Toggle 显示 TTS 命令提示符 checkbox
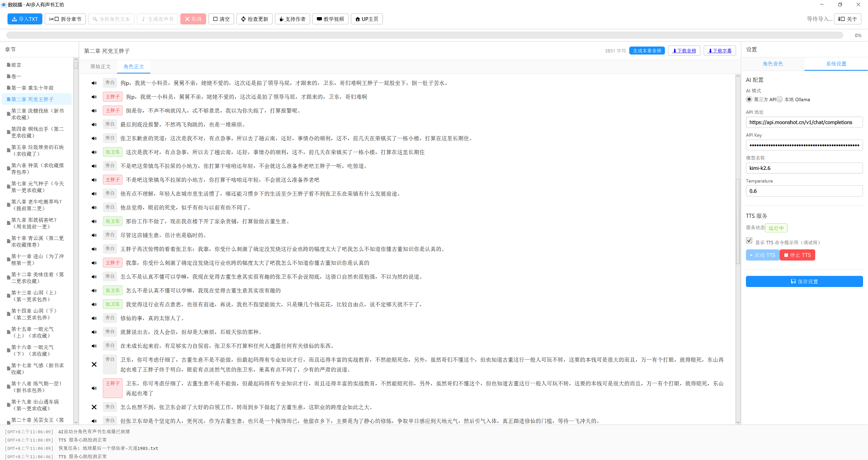 click(749, 240)
